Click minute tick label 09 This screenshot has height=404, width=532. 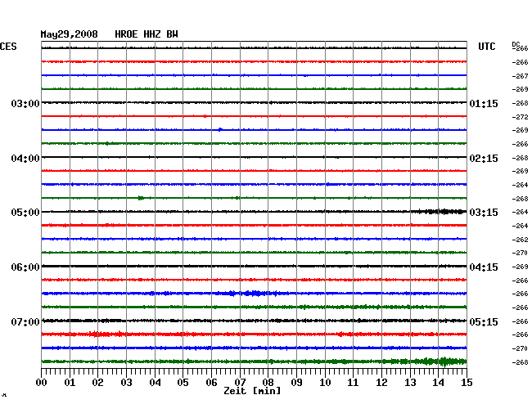pos(296,383)
